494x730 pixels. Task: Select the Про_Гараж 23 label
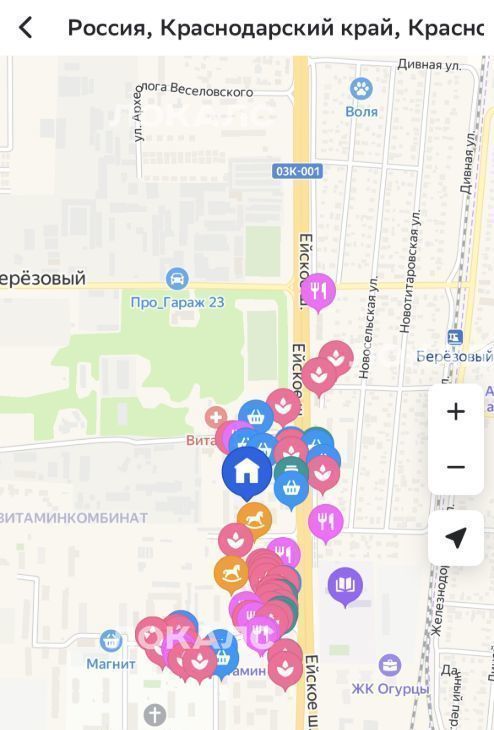(x=177, y=303)
